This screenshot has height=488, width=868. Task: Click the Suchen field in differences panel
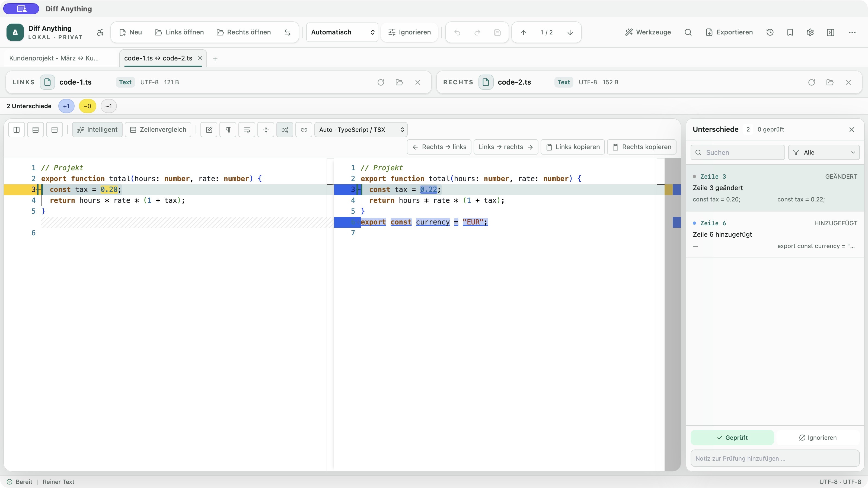(x=738, y=153)
